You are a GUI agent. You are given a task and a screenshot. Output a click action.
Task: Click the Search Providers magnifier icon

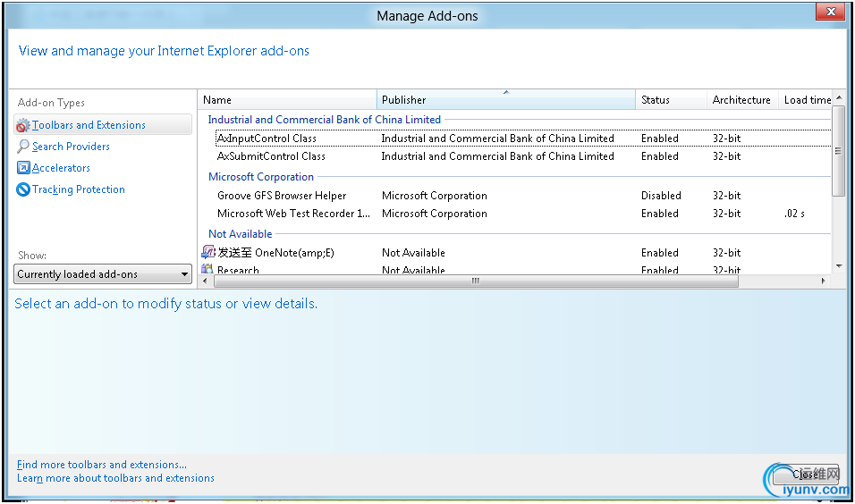tap(23, 147)
